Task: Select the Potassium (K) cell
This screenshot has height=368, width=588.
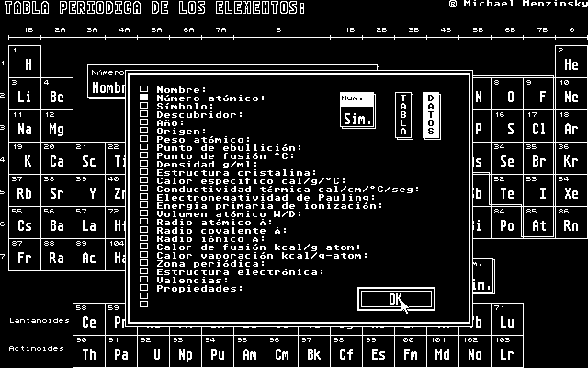Action: 25,158
